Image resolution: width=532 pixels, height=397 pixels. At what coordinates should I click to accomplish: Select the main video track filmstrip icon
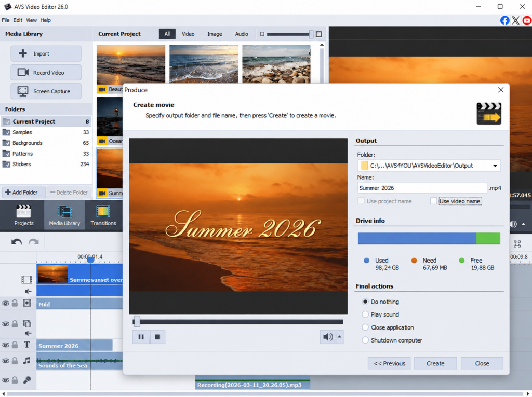click(27, 279)
